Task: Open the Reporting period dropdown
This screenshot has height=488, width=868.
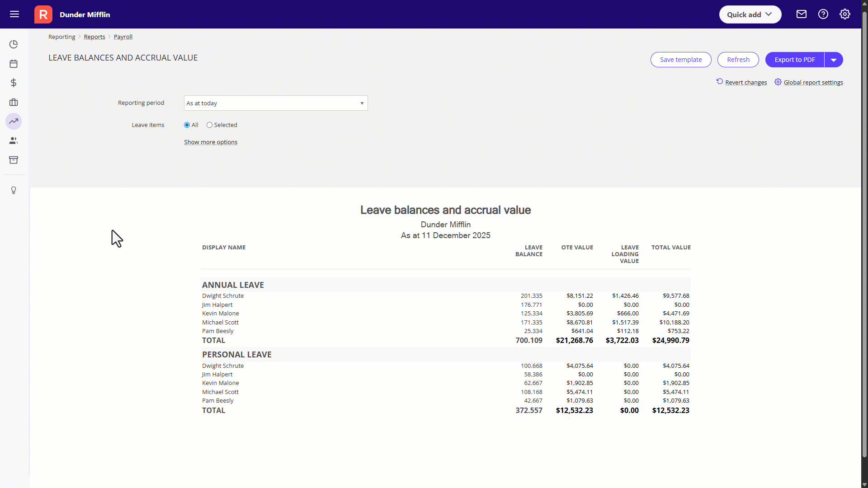Action: (x=275, y=103)
